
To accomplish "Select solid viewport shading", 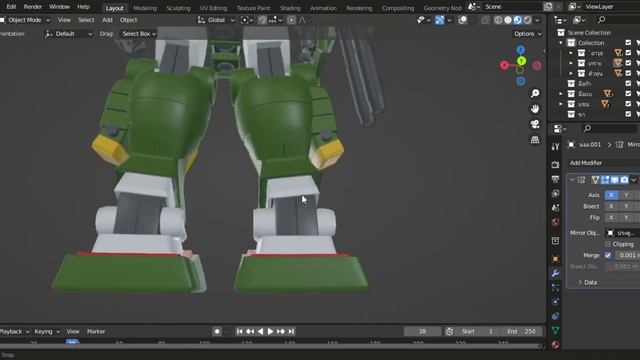I will tap(508, 20).
